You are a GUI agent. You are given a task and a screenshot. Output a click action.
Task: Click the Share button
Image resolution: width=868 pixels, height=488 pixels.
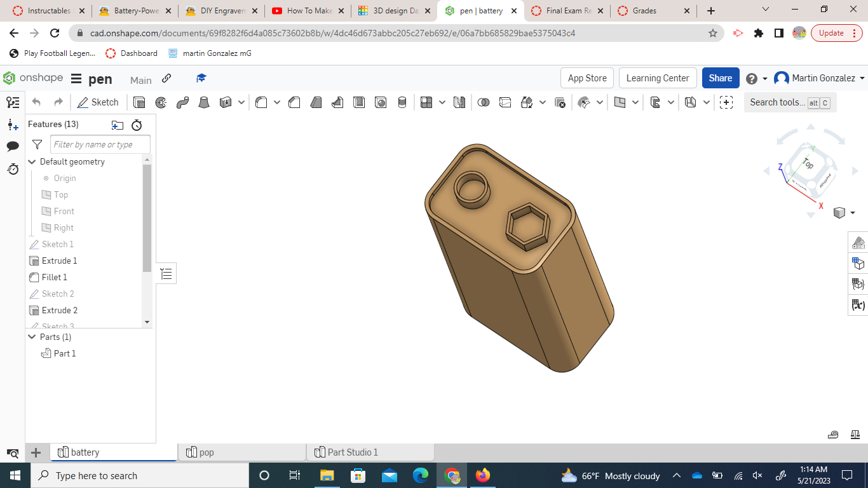pyautogui.click(x=720, y=78)
